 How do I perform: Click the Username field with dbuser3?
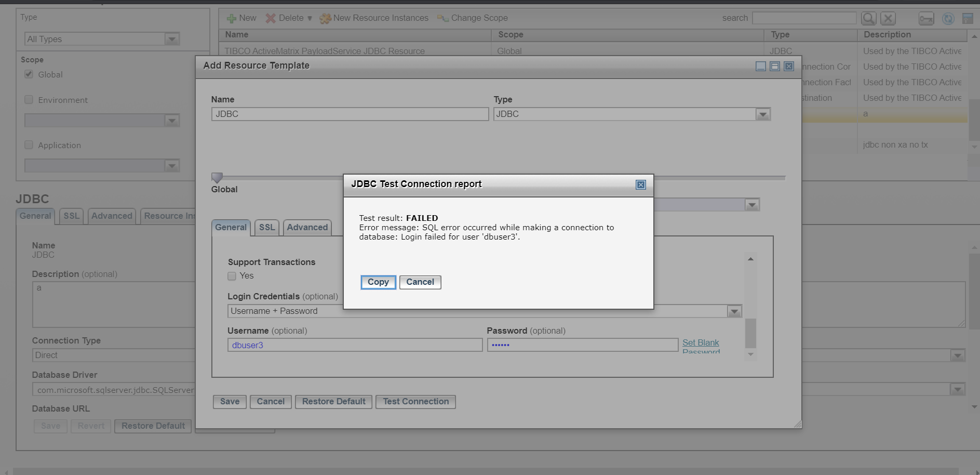coord(355,345)
